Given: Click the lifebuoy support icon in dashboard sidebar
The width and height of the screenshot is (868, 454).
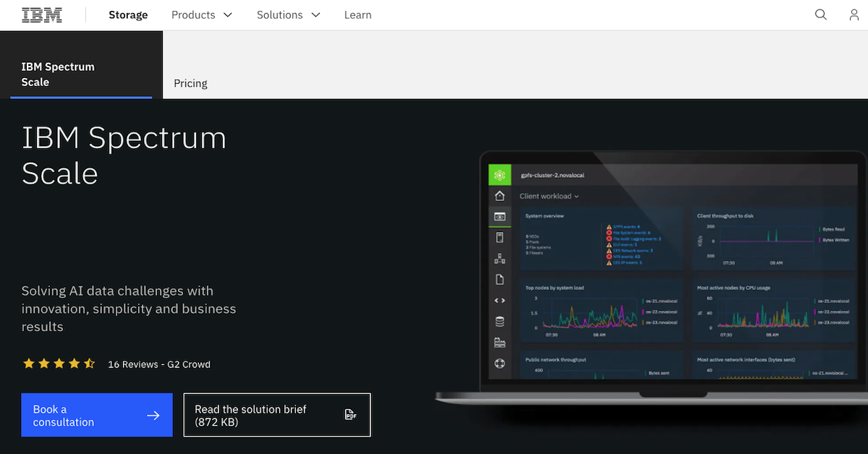Looking at the screenshot, I should [499, 364].
